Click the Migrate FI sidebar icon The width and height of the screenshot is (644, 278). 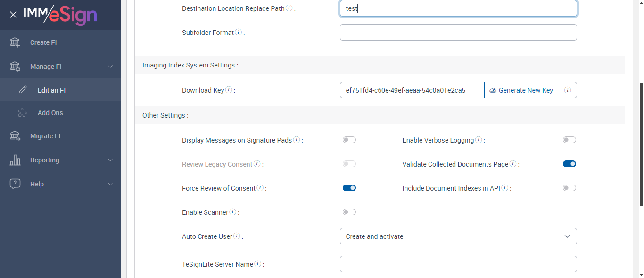pos(15,136)
